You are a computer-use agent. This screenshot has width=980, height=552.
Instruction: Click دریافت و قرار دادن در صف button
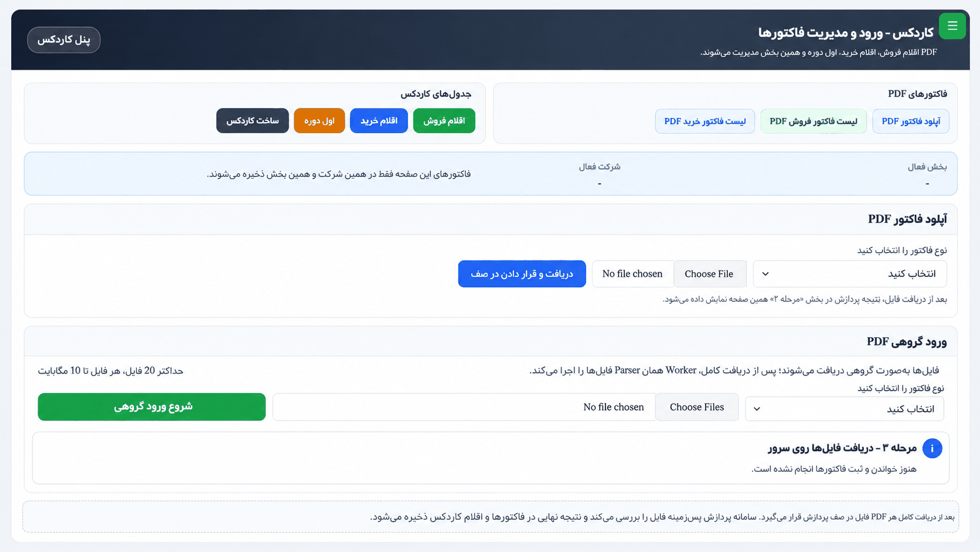pyautogui.click(x=522, y=274)
